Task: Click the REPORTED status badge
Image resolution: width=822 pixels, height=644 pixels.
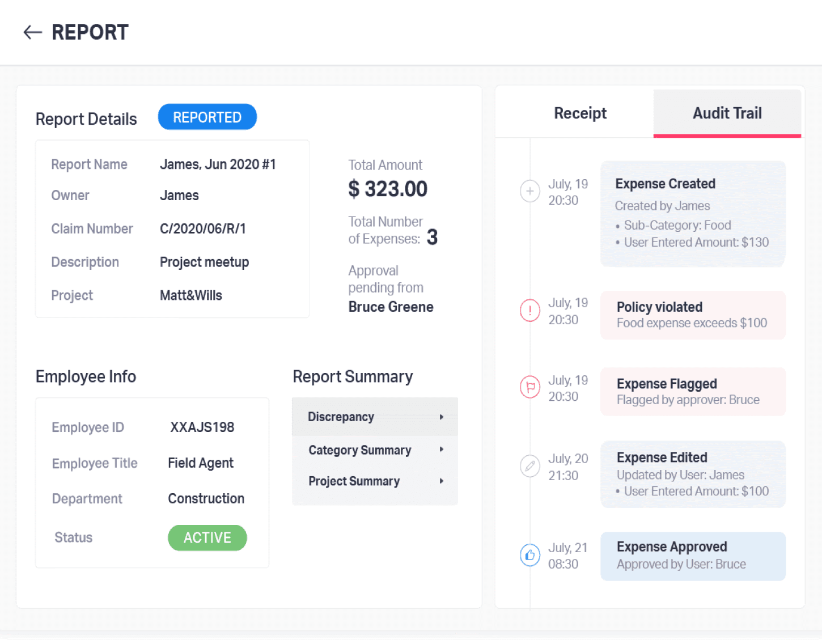Action: [207, 117]
